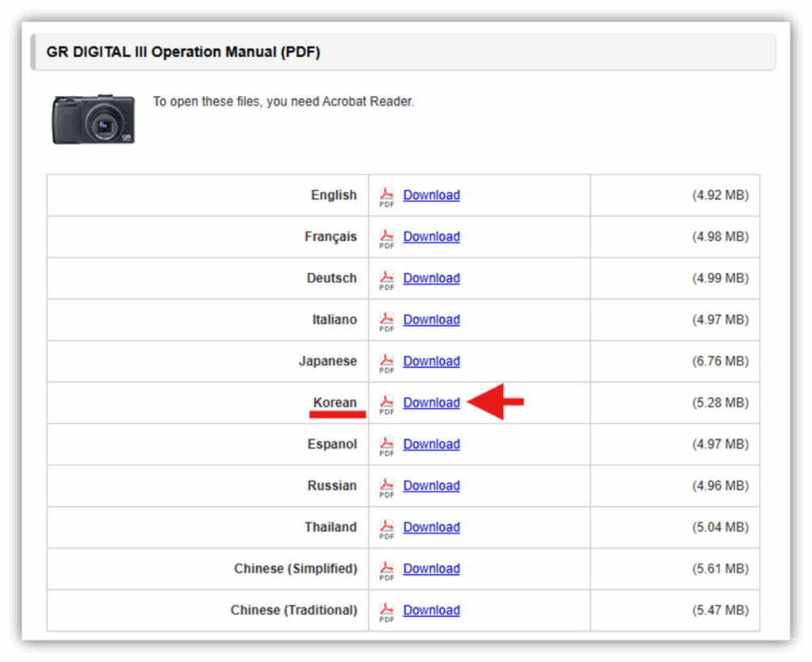Download the Korean manual PDF
The width and height of the screenshot is (812, 662).
tap(431, 403)
